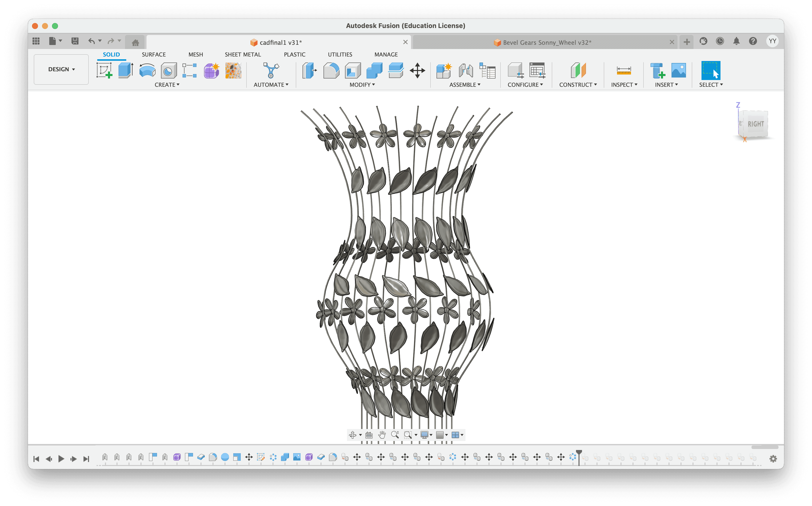This screenshot has width=812, height=506.
Task: Expand the CREATE menu dropdown
Action: (167, 85)
